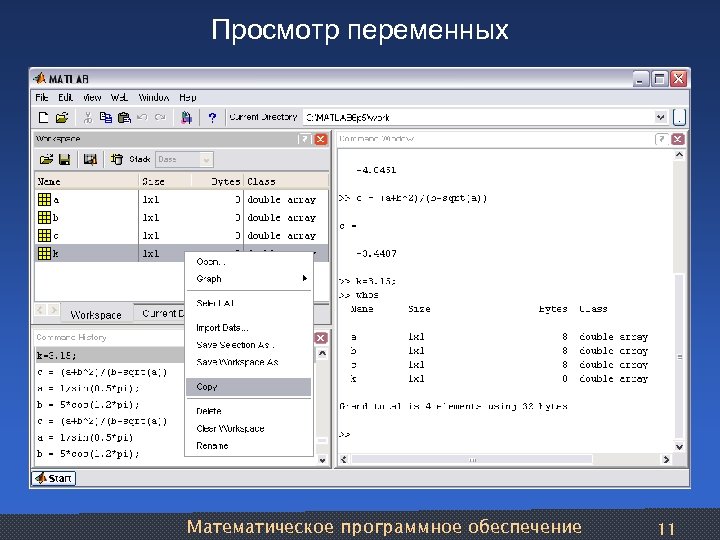Click Command Window scroll down arrow
This screenshot has width=720, height=540.
coord(679,446)
